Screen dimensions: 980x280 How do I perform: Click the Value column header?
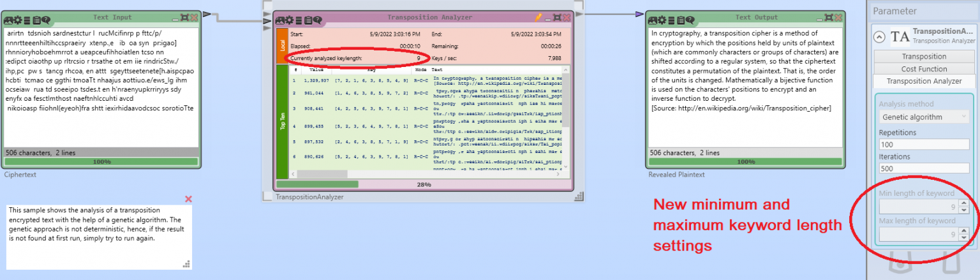click(x=316, y=69)
